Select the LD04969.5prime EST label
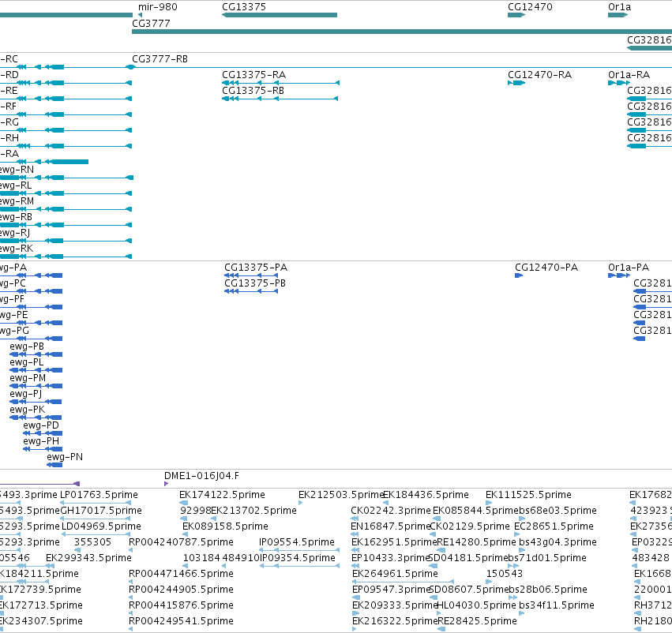Image resolution: width=672 pixels, height=633 pixels. click(101, 526)
